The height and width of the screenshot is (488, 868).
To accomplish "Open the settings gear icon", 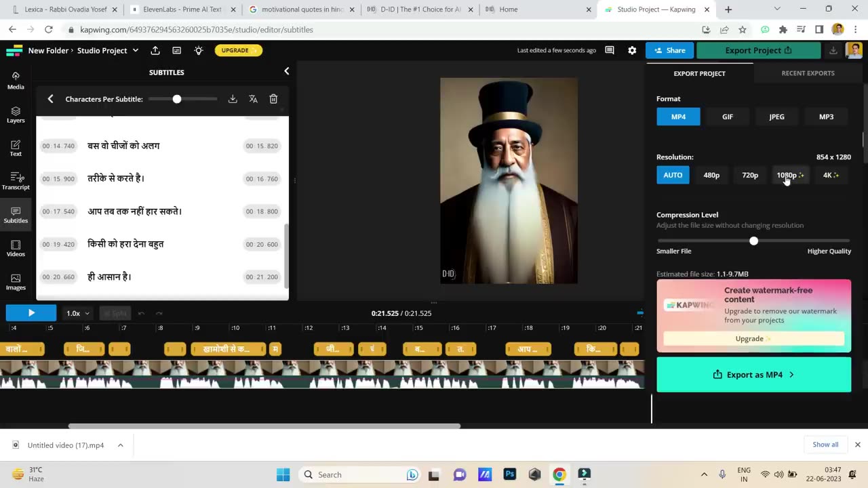I will coord(632,50).
